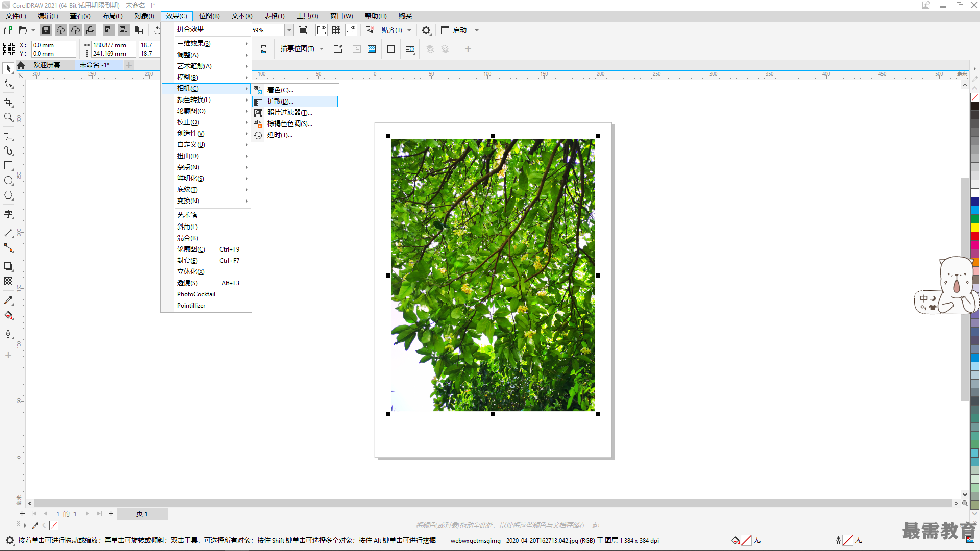
Task: Open the zoom level dropdown
Action: pos(289,30)
